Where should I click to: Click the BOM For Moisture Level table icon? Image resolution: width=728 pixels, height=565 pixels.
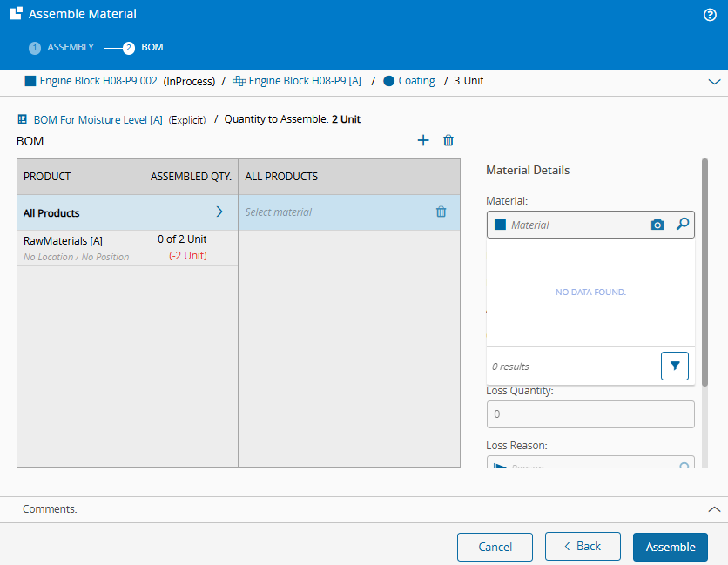coord(23,119)
